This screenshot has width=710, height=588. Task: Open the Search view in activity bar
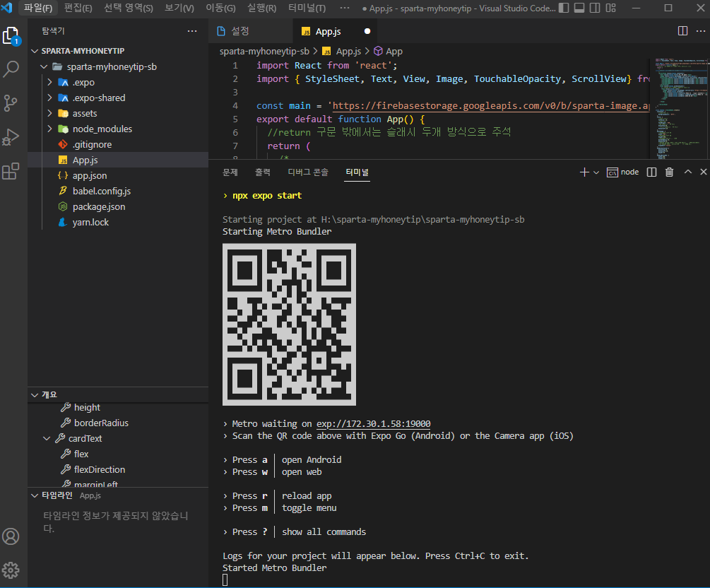point(11,69)
